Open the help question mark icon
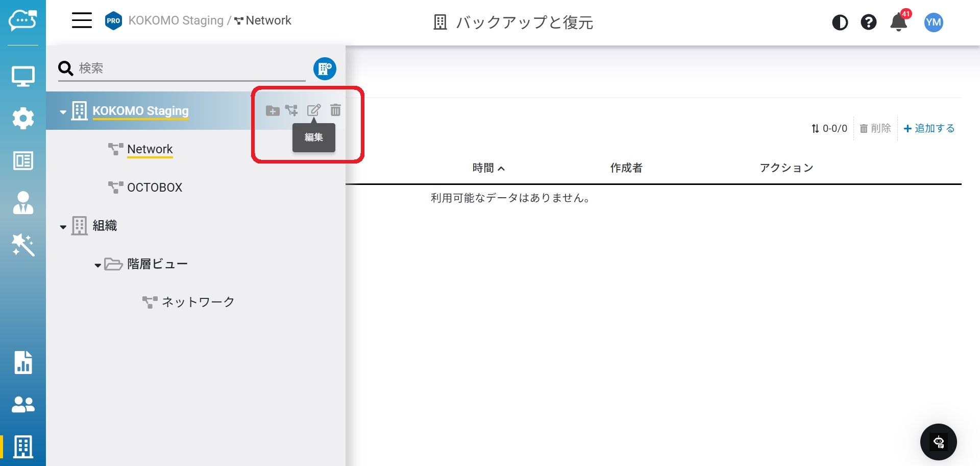The image size is (980, 466). point(868,22)
